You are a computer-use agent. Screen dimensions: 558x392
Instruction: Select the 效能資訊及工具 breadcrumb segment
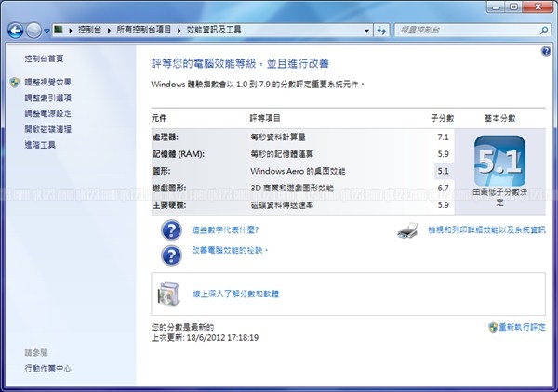pos(214,30)
